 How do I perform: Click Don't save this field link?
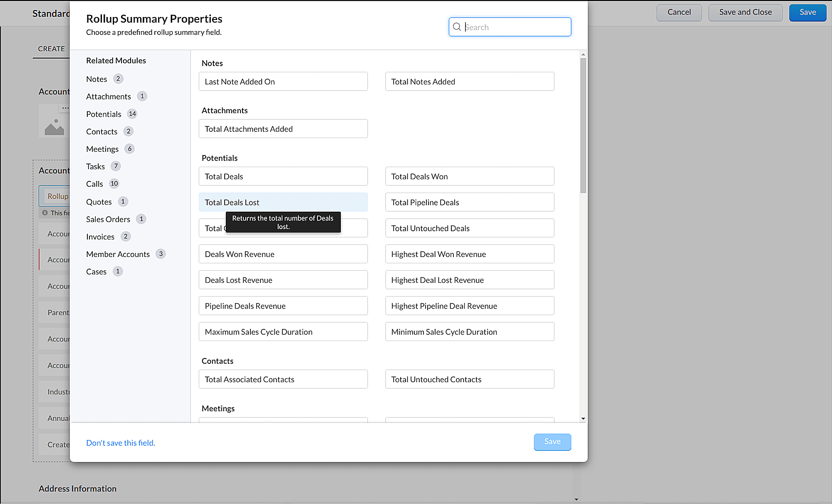pos(120,443)
